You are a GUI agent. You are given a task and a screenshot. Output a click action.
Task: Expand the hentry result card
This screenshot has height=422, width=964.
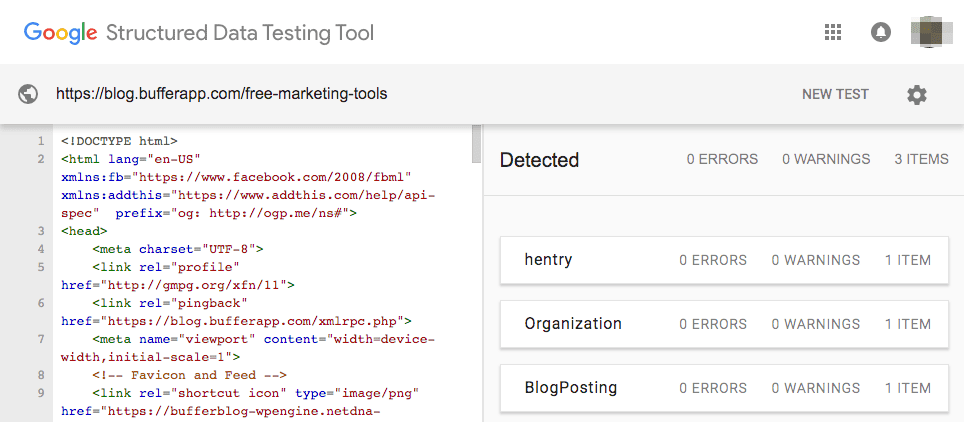coord(724,260)
